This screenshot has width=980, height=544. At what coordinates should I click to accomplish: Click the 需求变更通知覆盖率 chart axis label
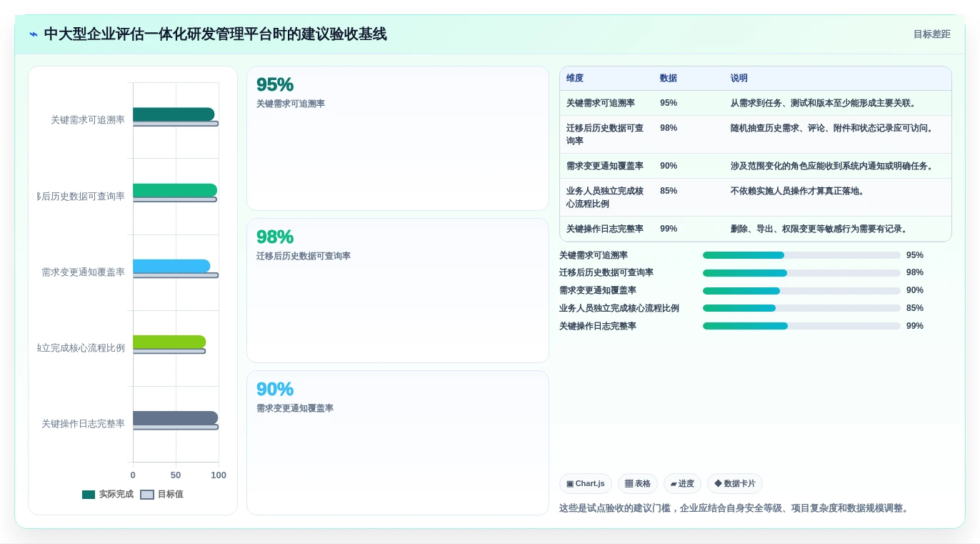pyautogui.click(x=83, y=272)
